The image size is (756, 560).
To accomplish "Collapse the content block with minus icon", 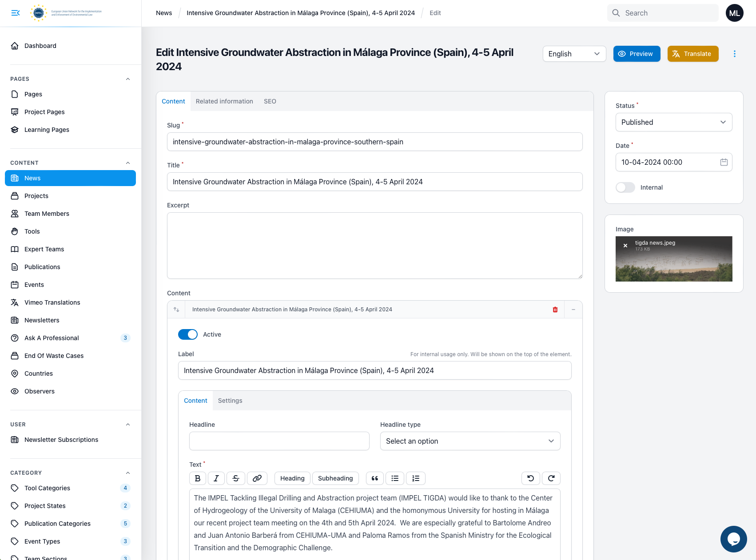I will coord(573,310).
